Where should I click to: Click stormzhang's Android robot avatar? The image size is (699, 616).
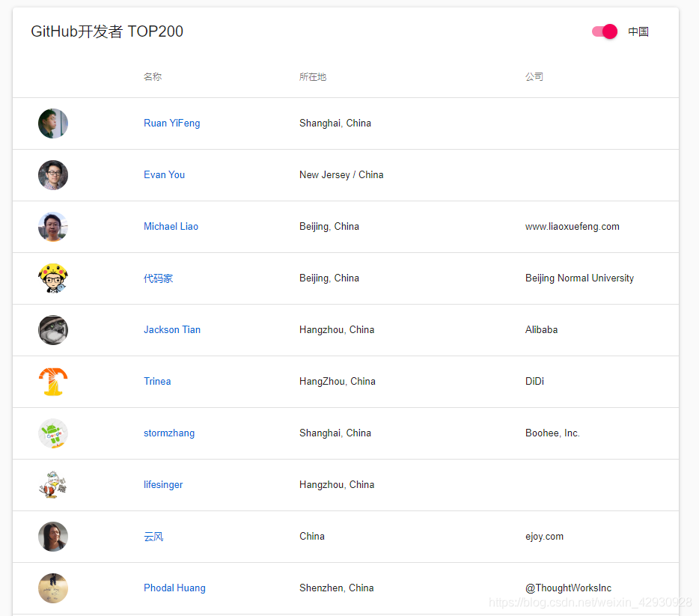coord(53,433)
